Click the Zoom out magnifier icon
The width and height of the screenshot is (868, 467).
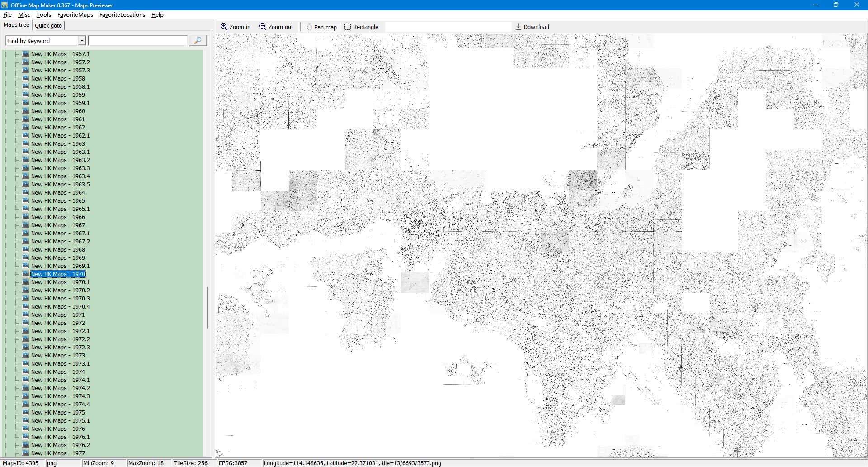[263, 27]
